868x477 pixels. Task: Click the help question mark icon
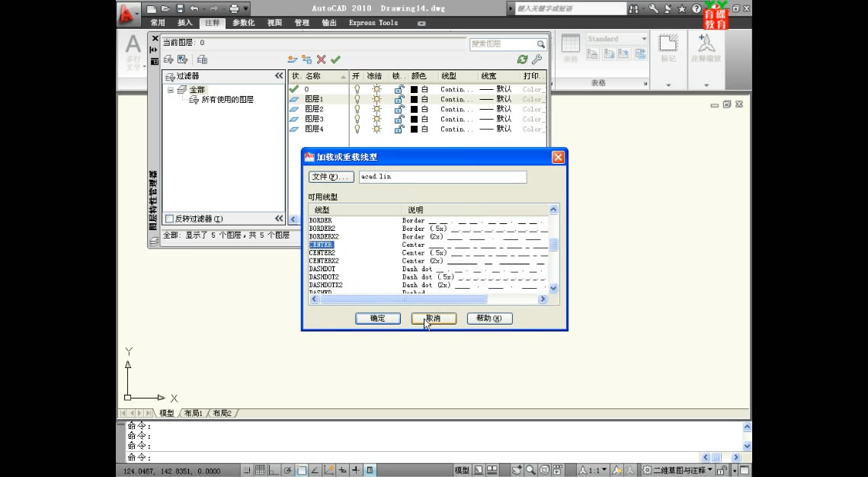point(697,8)
